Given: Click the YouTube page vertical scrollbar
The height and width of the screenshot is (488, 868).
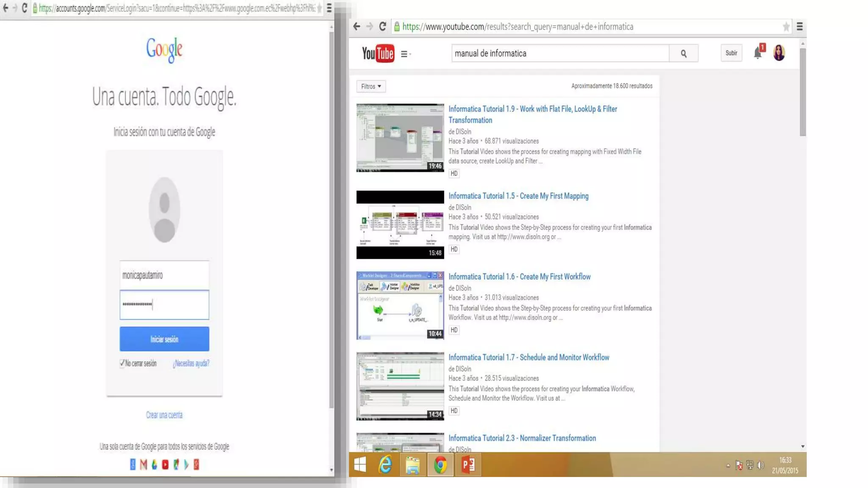Looking at the screenshot, I should pyautogui.click(x=802, y=92).
